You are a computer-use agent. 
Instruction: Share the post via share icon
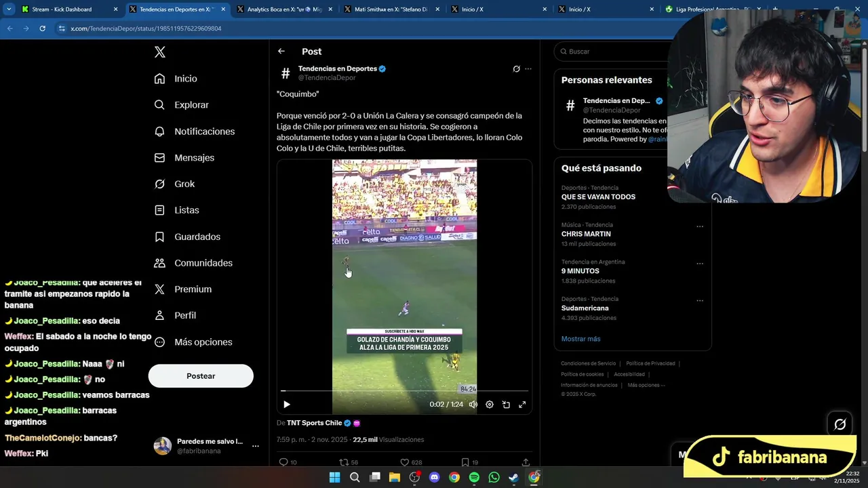point(526,462)
